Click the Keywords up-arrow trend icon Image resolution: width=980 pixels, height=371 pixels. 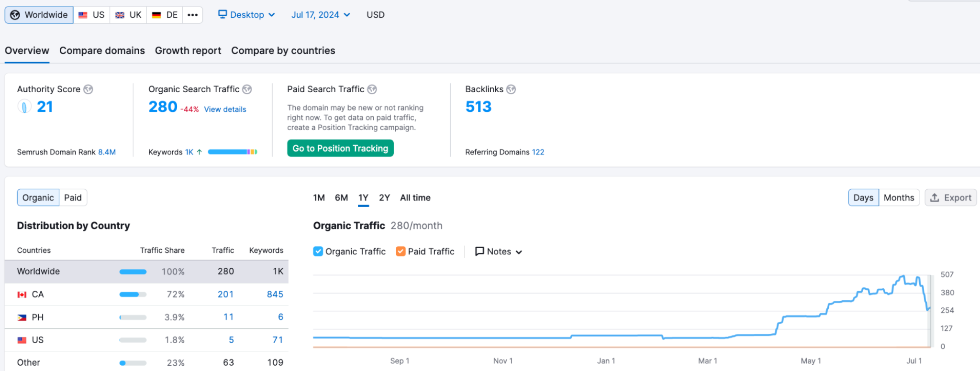[199, 152]
